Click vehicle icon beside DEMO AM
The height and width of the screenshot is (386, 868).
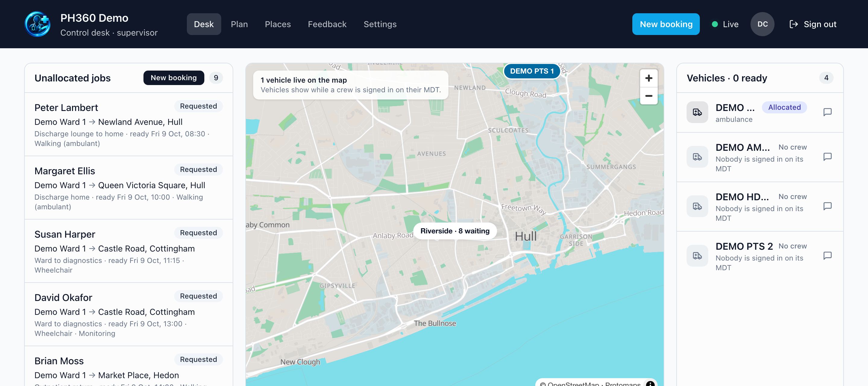697,157
